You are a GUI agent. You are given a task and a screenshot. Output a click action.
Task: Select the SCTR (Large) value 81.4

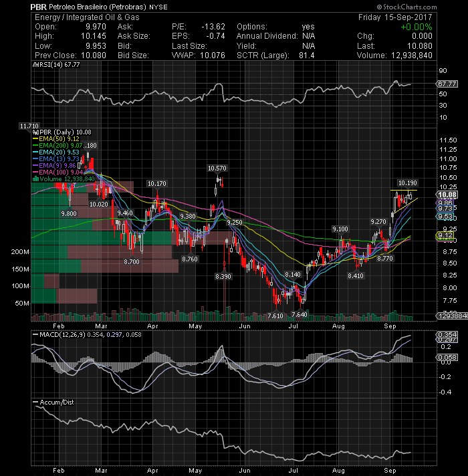(306, 55)
